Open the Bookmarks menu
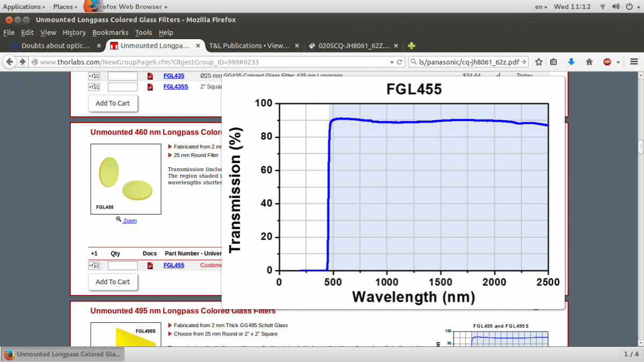Screen dimensions: 644x362 pyautogui.click(x=110, y=33)
